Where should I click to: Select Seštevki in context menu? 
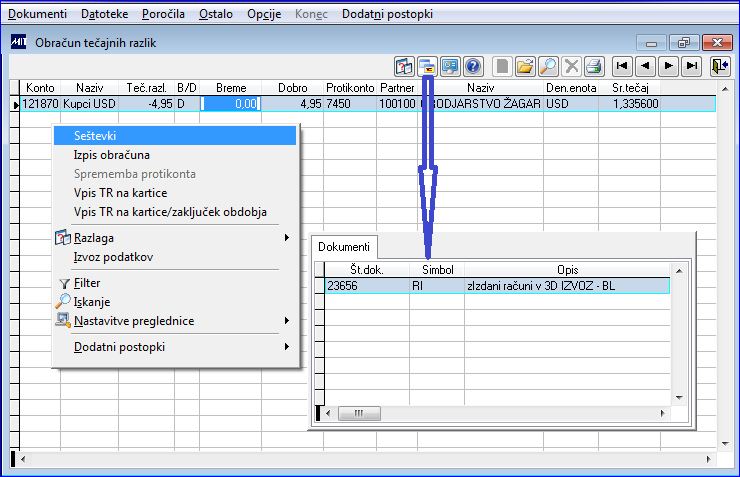[x=175, y=136]
